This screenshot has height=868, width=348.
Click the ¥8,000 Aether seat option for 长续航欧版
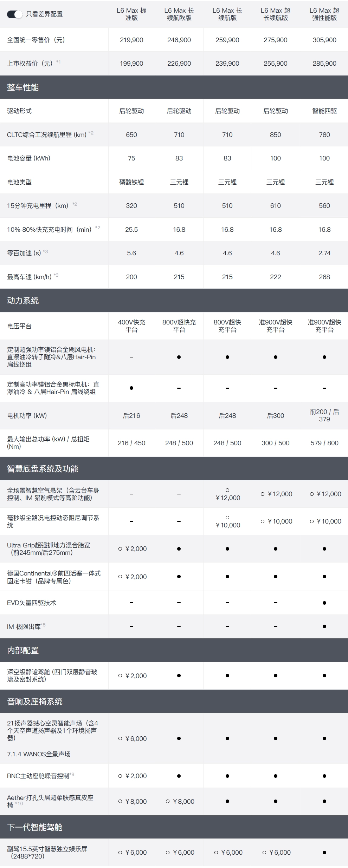168,802
